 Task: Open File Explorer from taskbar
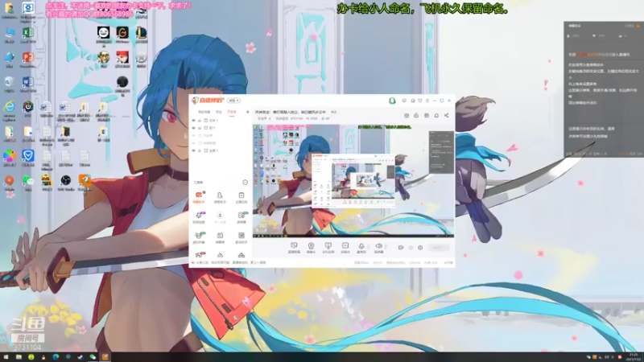(19, 357)
